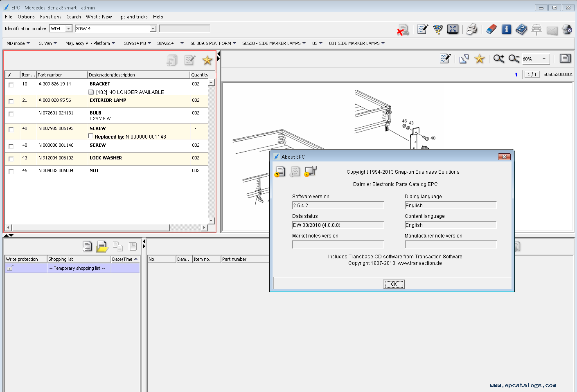
Task: Click the detach picture window icon
Action: tap(464, 59)
